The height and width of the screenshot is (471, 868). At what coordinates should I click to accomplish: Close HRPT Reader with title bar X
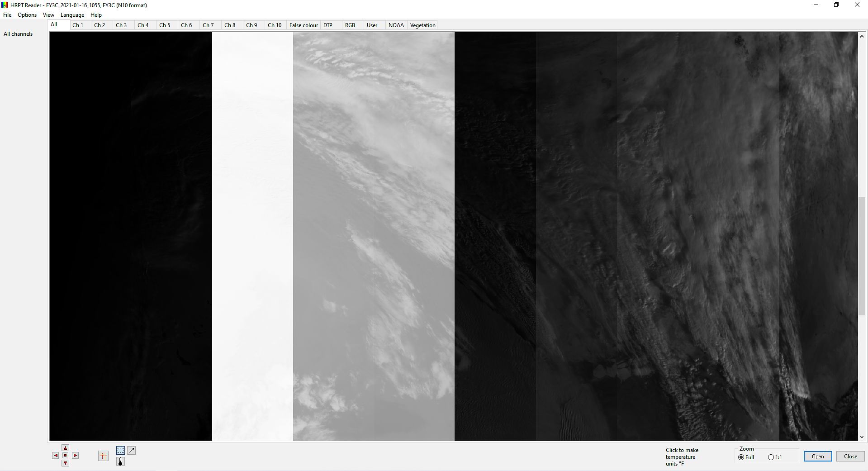click(857, 5)
